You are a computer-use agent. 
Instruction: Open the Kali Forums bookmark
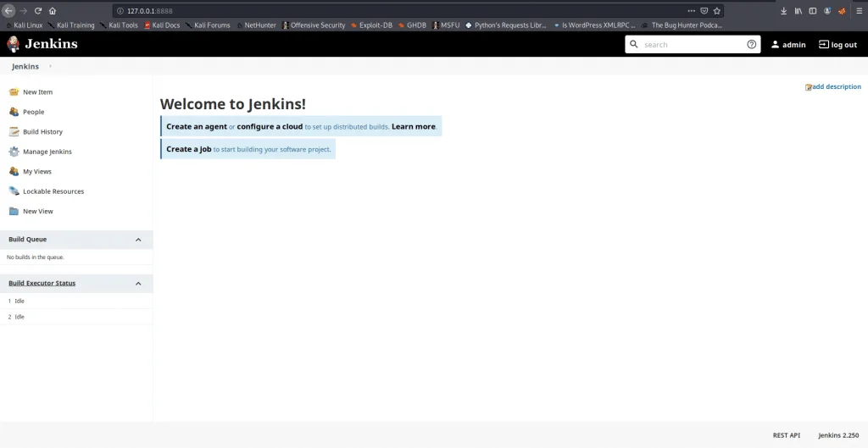click(x=209, y=25)
